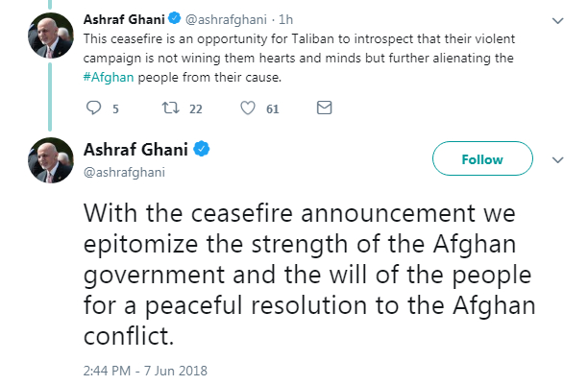Open the "2:44 PM - 7 Jun 2018" timestamp
Viewport: 588px width, 385px height.
[146, 370]
